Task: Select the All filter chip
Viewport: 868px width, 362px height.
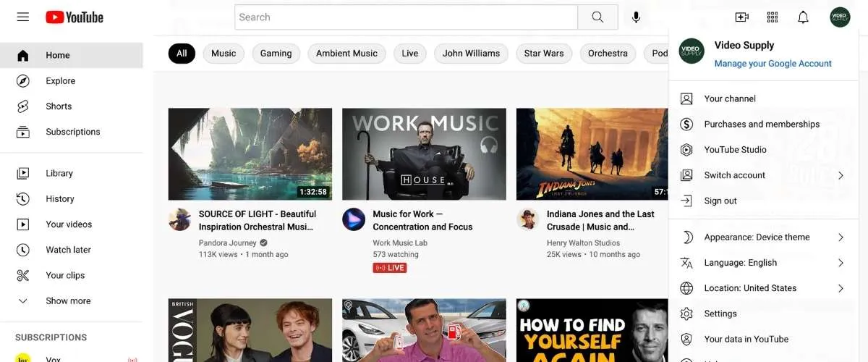Action: pyautogui.click(x=182, y=53)
